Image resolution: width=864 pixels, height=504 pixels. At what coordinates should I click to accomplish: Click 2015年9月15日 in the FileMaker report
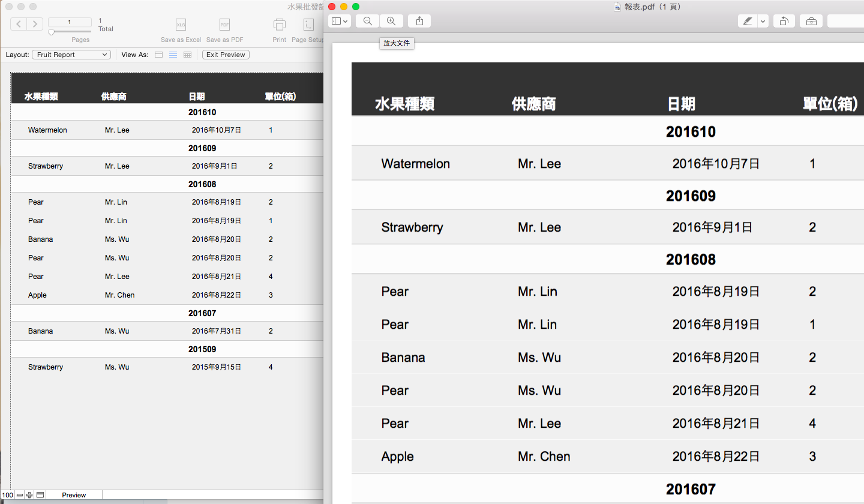tap(217, 367)
